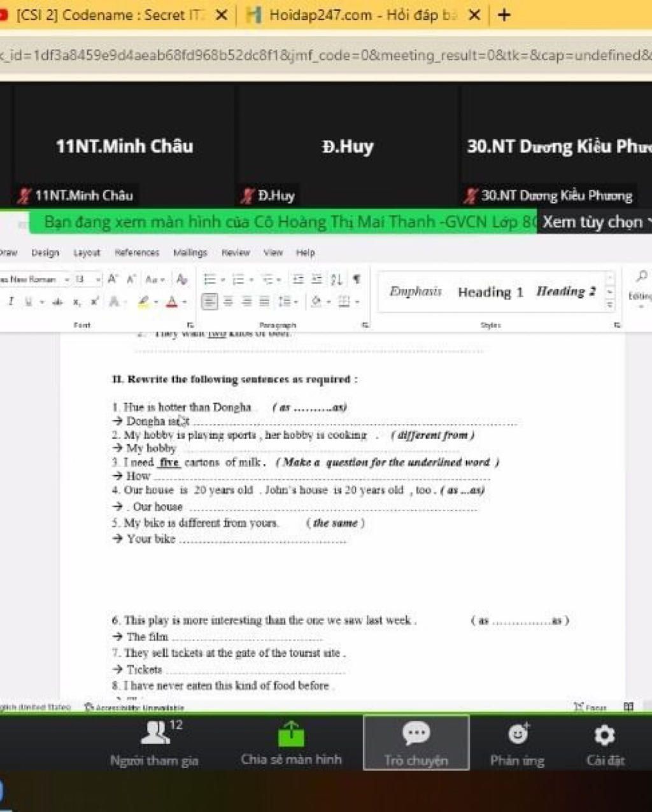
Task: Toggle Strikethrough formatting
Action: click(x=58, y=302)
